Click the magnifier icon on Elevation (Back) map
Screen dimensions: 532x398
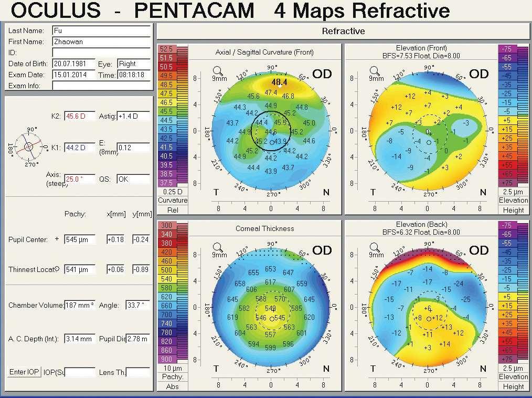pyautogui.click(x=374, y=247)
